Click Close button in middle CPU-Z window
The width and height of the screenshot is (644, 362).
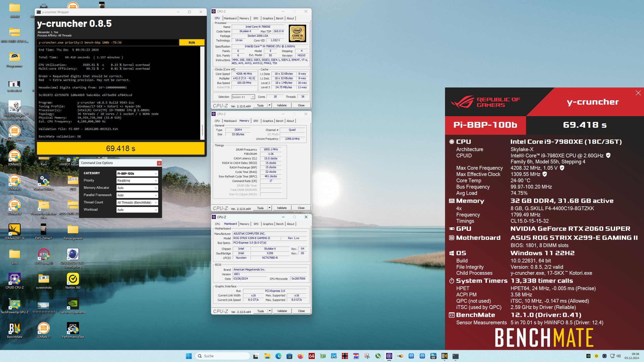(x=301, y=208)
